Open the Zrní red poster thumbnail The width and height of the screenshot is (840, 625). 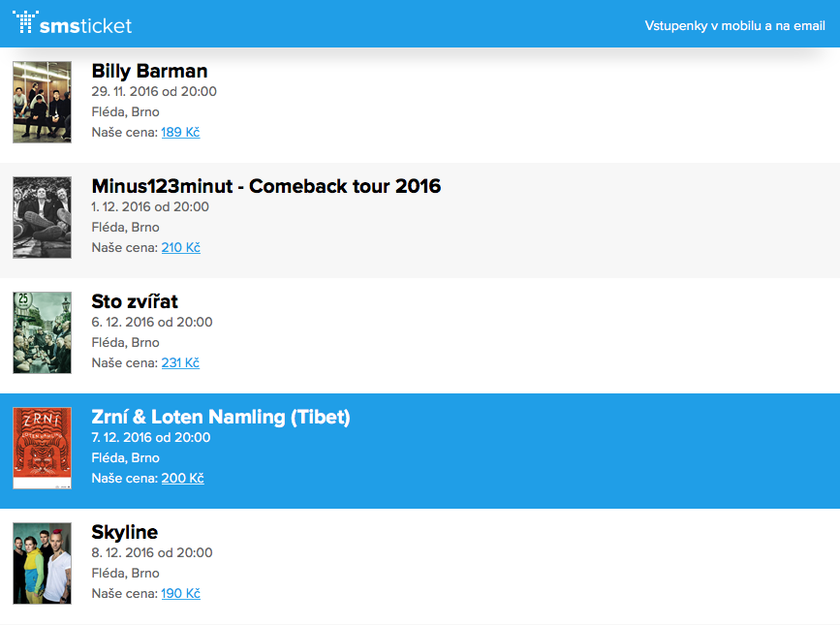click(x=42, y=448)
